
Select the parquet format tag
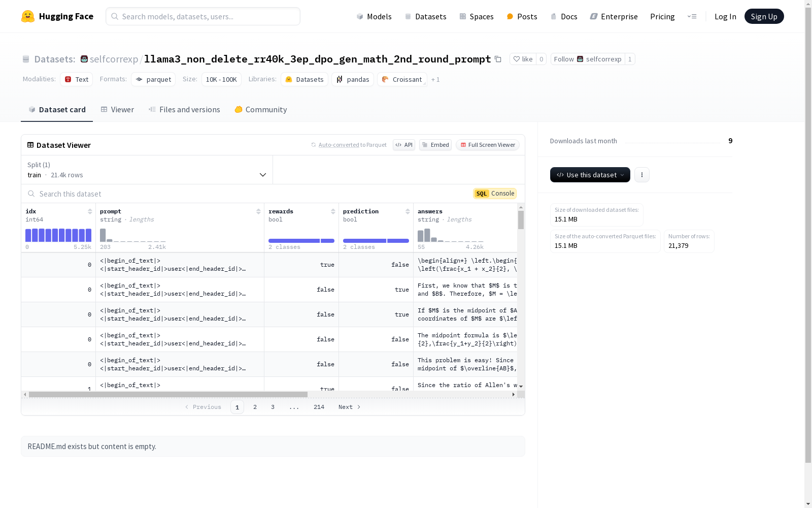point(153,79)
